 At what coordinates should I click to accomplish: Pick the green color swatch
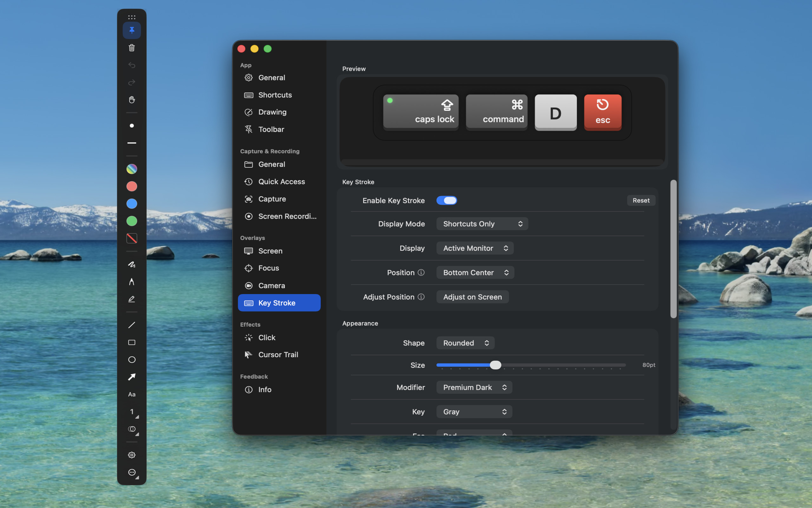[x=132, y=221]
